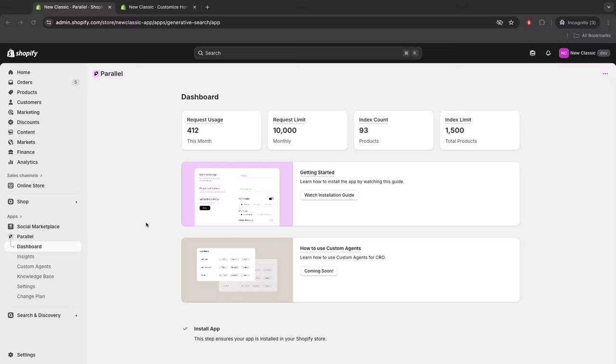Screen dimensions: 616x364
Task: Click the Finance bank icon
Action: click(x=11, y=152)
